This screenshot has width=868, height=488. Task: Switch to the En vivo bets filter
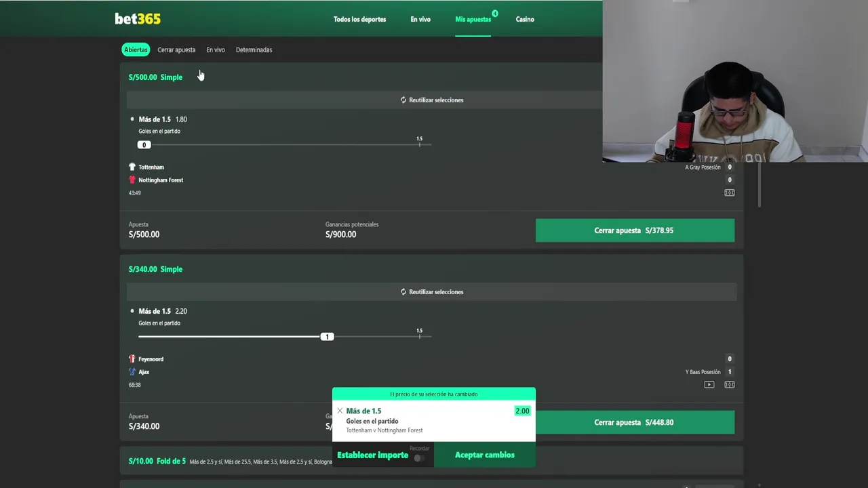[216, 49]
